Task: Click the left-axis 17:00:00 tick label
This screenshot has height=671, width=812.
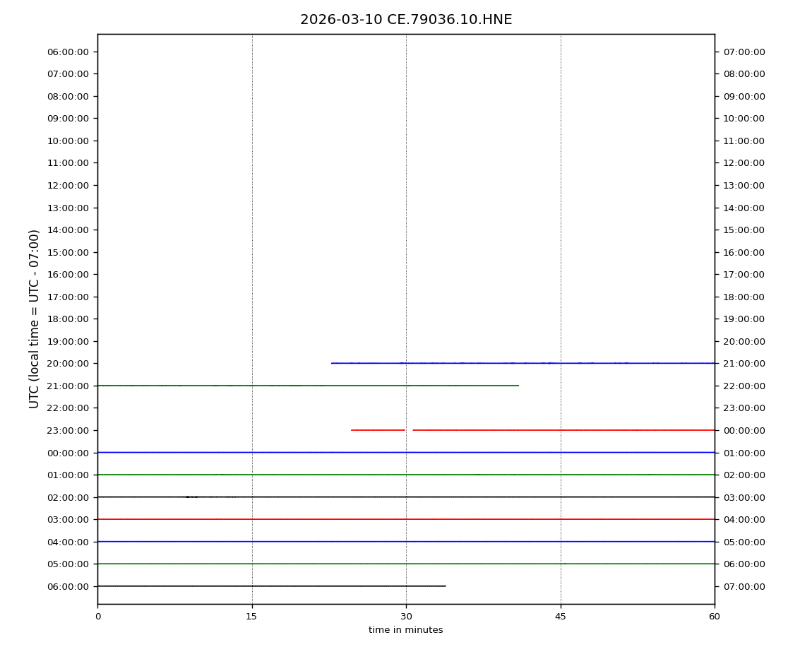Action: click(x=68, y=297)
